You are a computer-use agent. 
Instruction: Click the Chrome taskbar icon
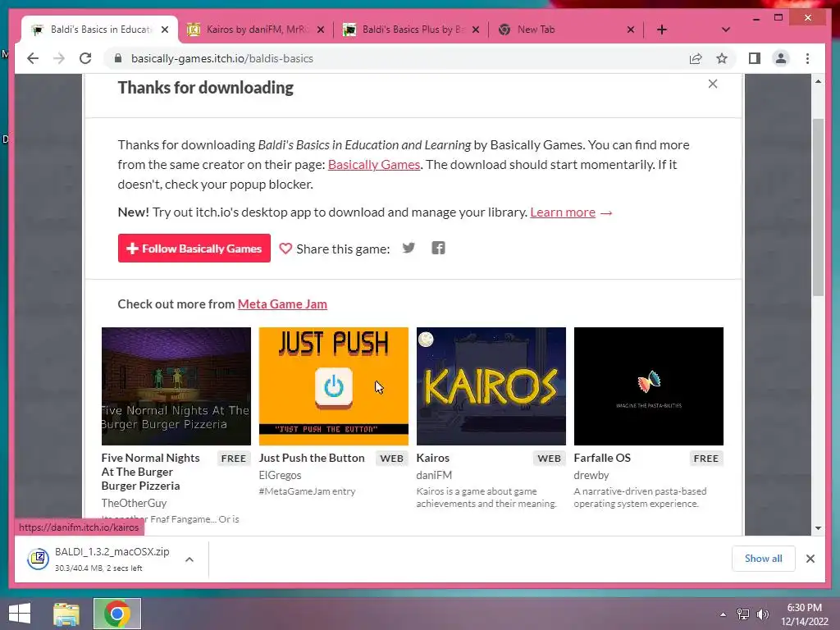[116, 614]
